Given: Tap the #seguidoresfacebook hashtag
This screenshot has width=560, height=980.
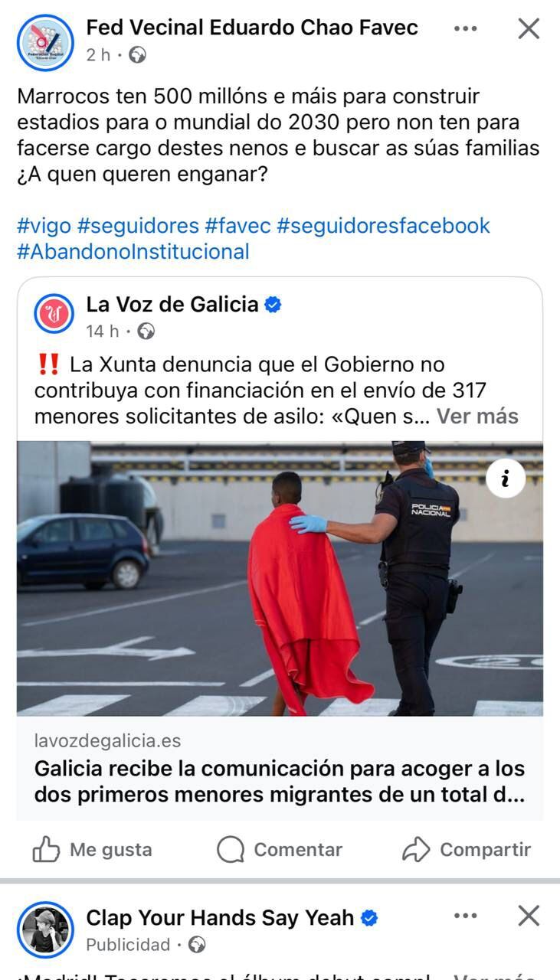Looking at the screenshot, I should (x=382, y=226).
